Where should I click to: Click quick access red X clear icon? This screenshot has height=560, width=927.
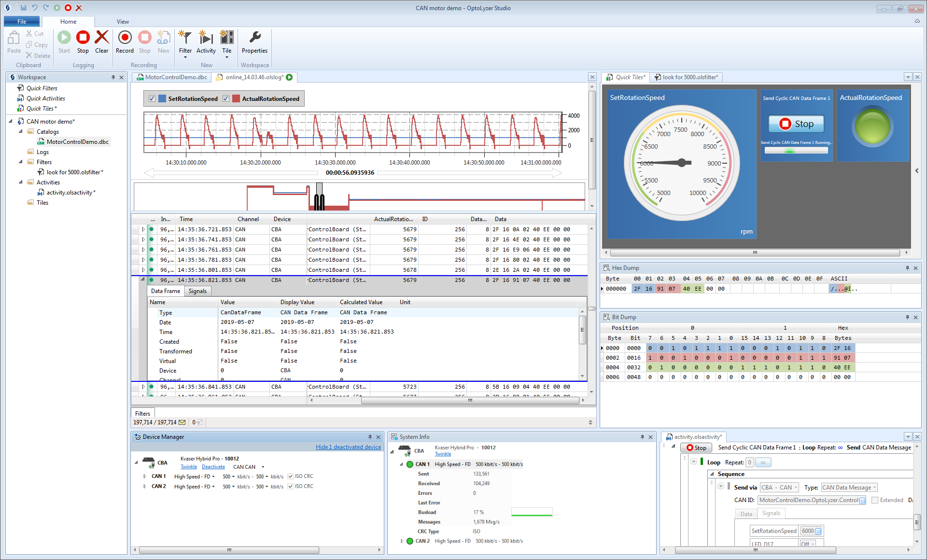pos(79,8)
